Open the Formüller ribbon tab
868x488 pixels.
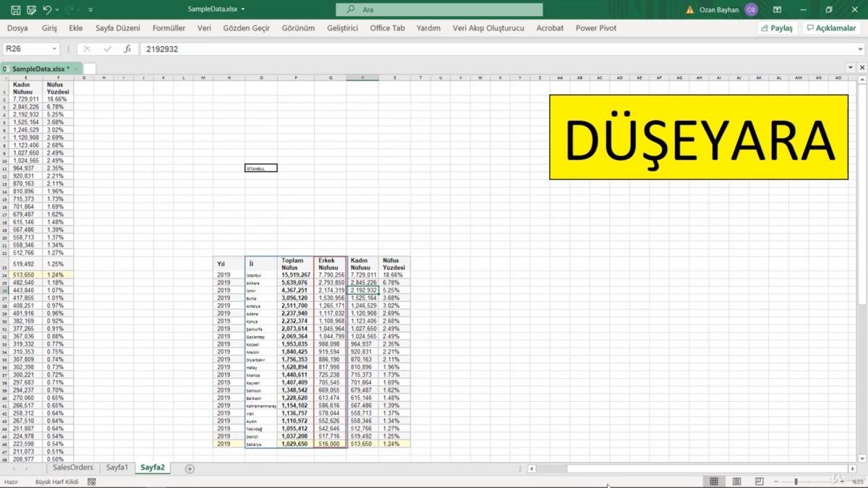coord(169,28)
